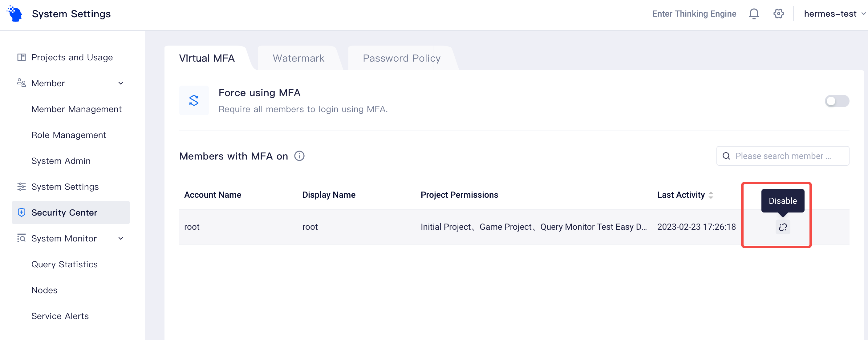The image size is (868, 340).
Task: Click the info icon beside Members with MFA on
Action: [299, 156]
